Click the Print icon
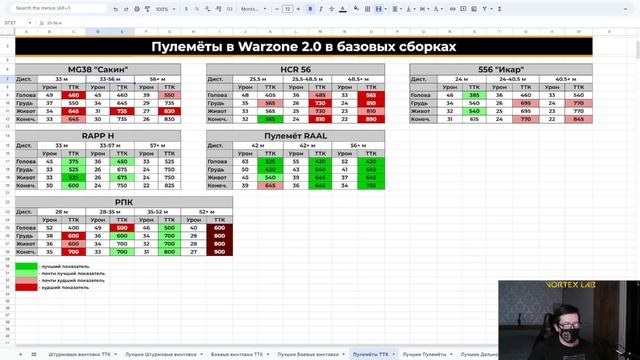This screenshot has width=640, height=360. point(137,9)
